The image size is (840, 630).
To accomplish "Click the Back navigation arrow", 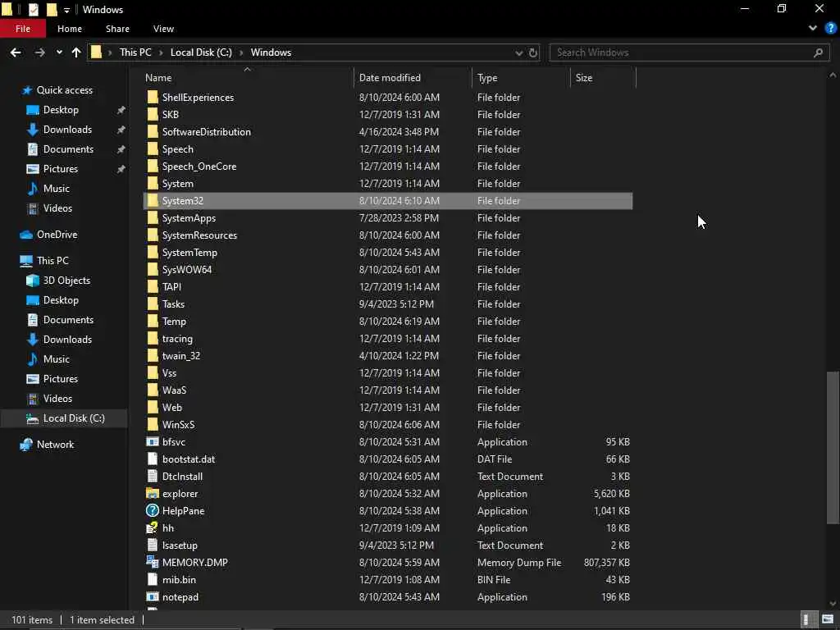I will point(16,52).
